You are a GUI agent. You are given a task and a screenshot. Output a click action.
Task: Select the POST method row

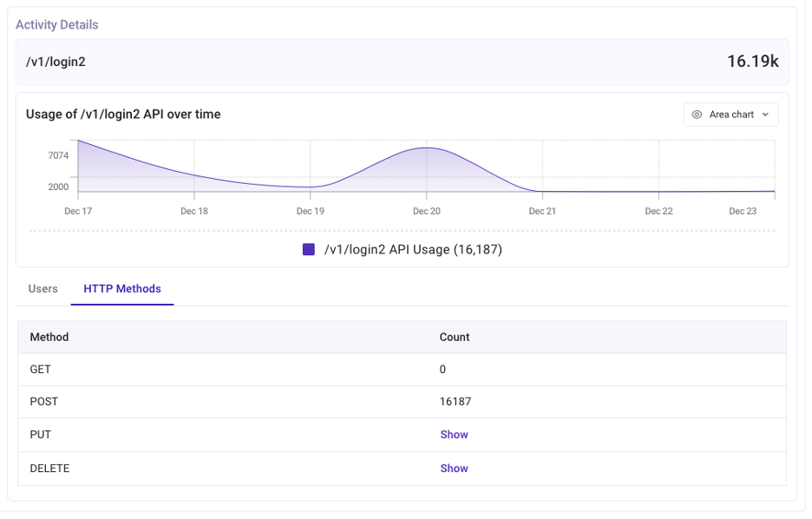click(x=44, y=402)
